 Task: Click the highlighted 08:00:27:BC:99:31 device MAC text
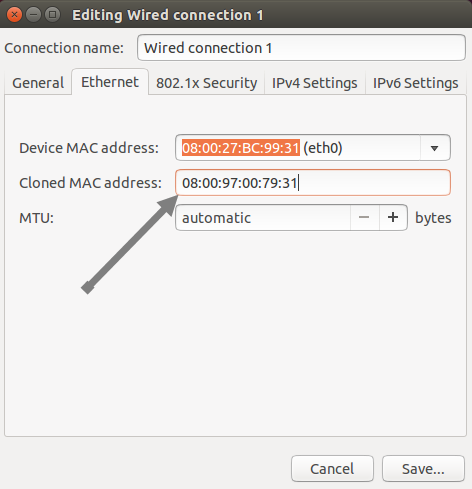point(241,148)
